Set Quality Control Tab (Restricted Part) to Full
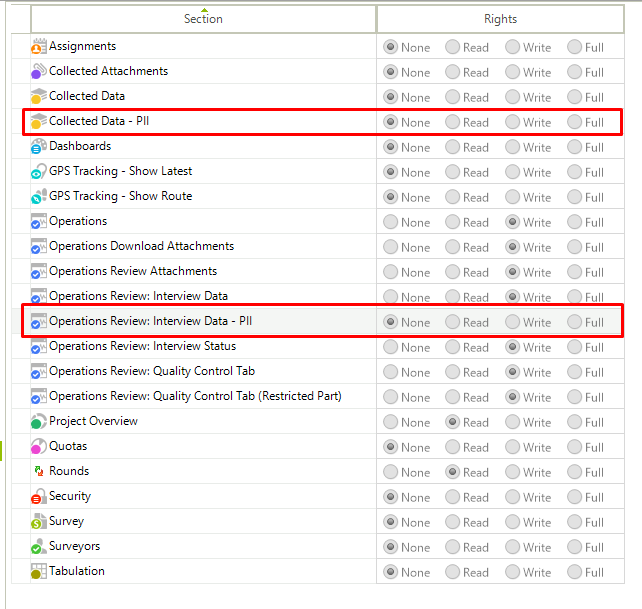The width and height of the screenshot is (642, 609). coord(574,396)
